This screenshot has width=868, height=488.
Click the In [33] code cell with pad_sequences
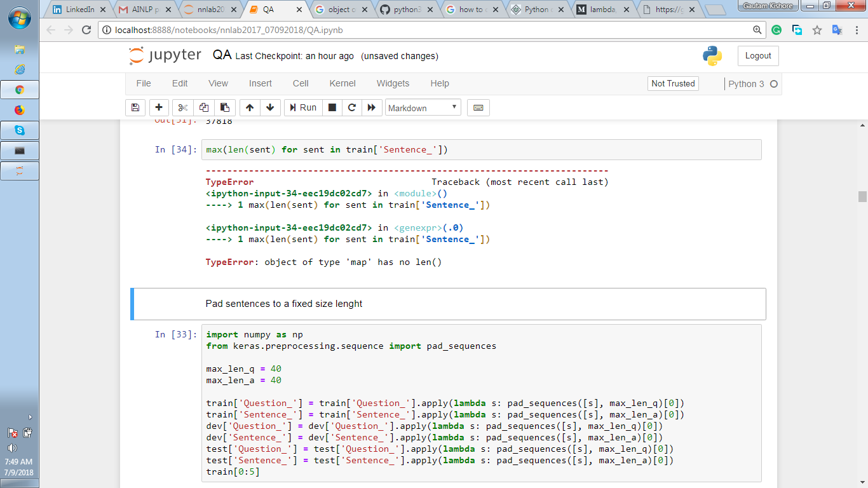pyautogui.click(x=482, y=403)
